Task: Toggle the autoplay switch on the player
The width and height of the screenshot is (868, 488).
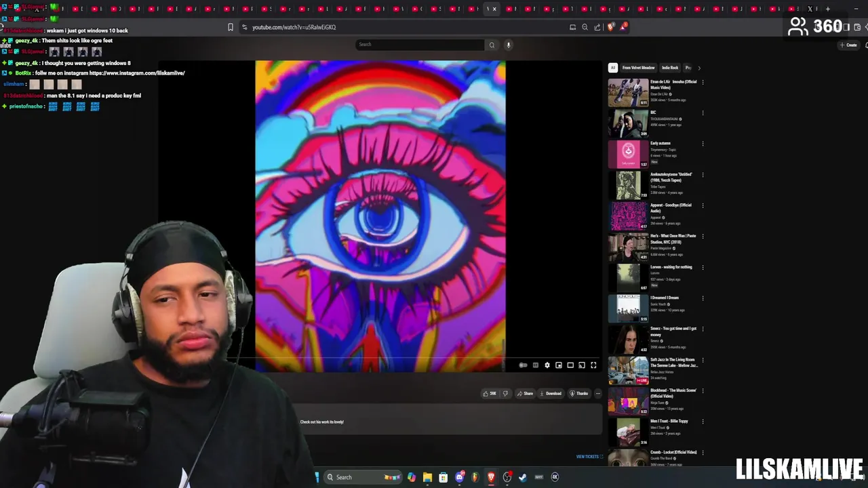Action: tap(523, 365)
